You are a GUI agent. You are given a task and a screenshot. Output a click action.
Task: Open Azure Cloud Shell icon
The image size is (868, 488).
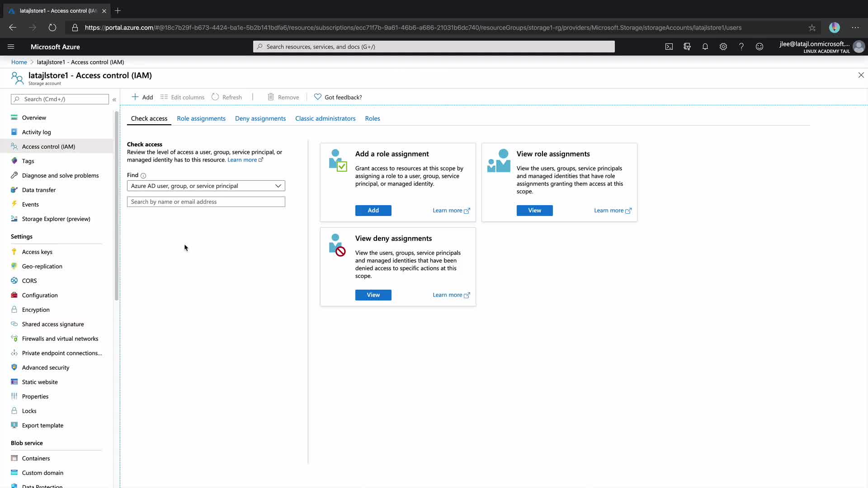tap(669, 47)
